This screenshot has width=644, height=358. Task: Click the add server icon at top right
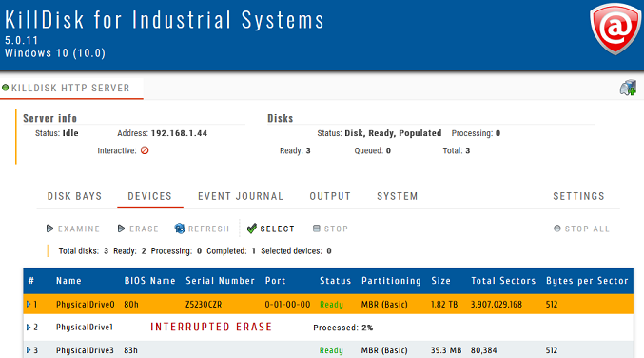click(x=628, y=88)
